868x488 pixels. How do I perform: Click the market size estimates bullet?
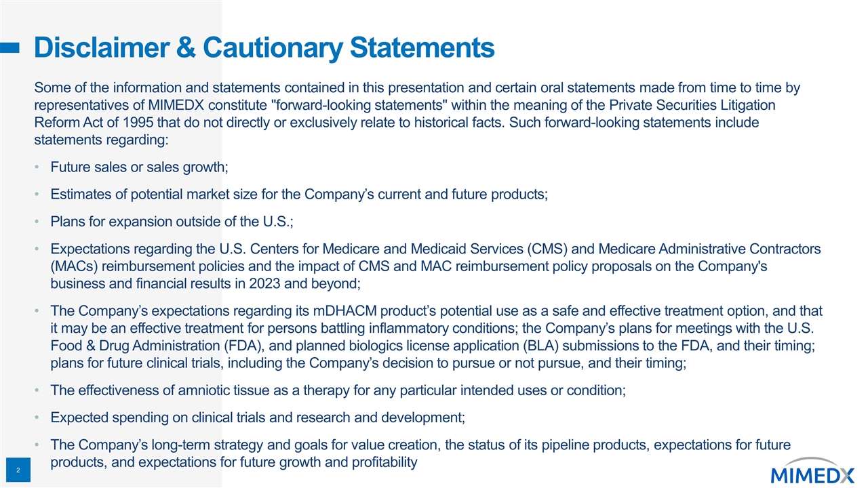(299, 195)
